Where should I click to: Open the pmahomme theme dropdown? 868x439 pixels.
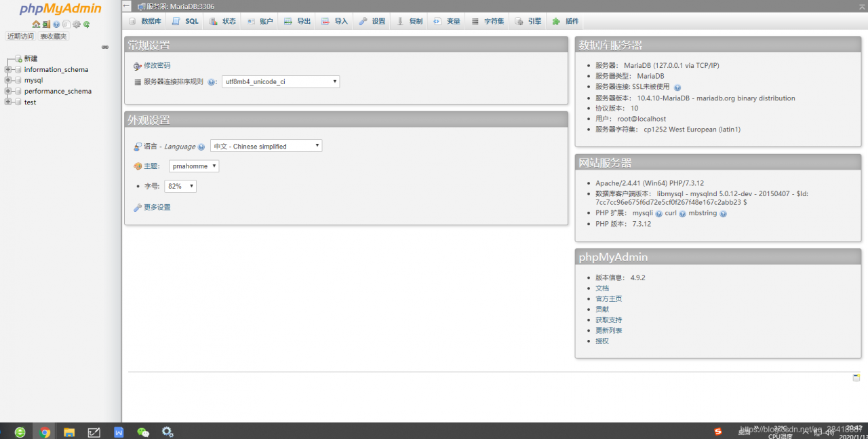(x=194, y=166)
